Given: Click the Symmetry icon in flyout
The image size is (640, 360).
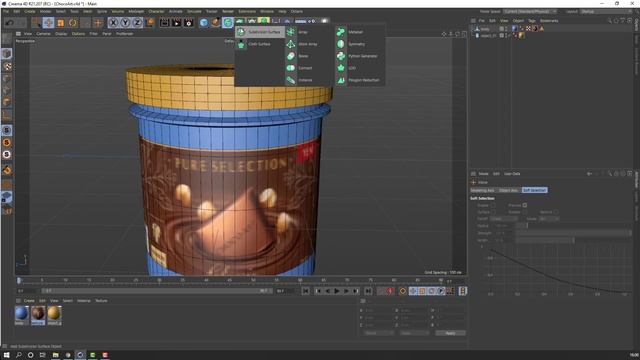Looking at the screenshot, I should point(341,44).
